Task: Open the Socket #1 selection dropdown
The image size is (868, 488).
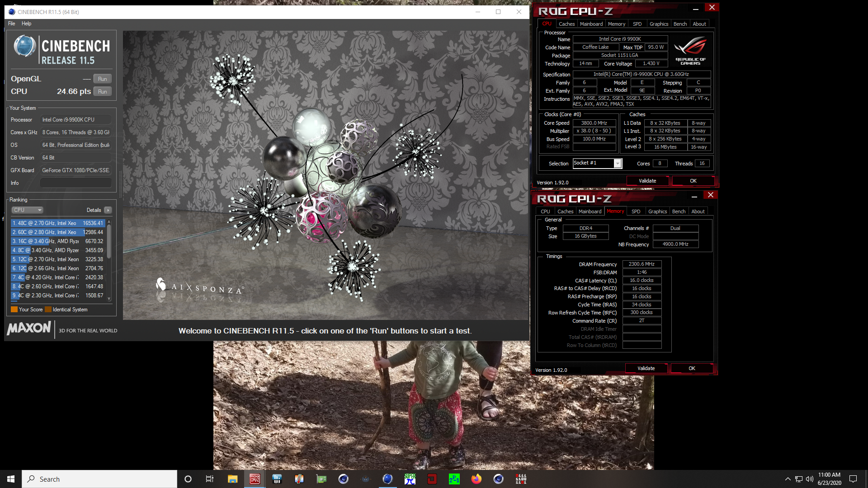Action: (x=597, y=163)
